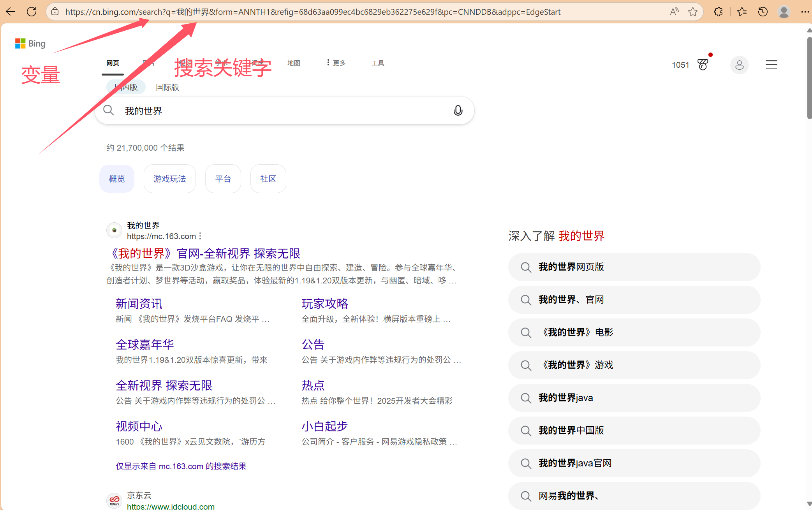Select the 国内版 toggle
The height and width of the screenshot is (510, 812).
(x=126, y=87)
